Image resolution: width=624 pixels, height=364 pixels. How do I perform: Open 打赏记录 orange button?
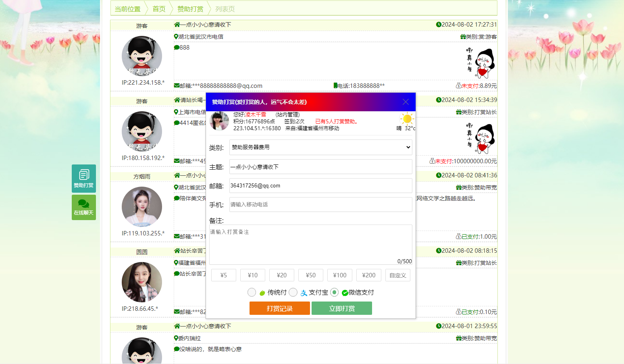280,308
